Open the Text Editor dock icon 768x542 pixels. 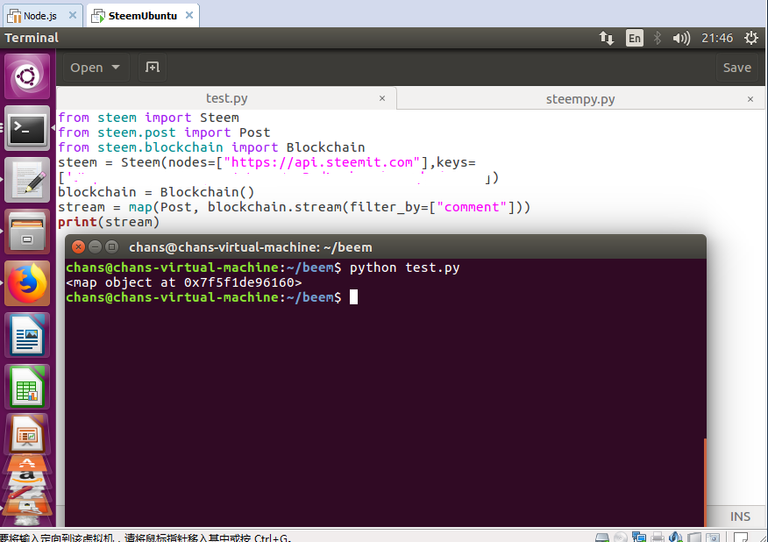[x=27, y=180]
